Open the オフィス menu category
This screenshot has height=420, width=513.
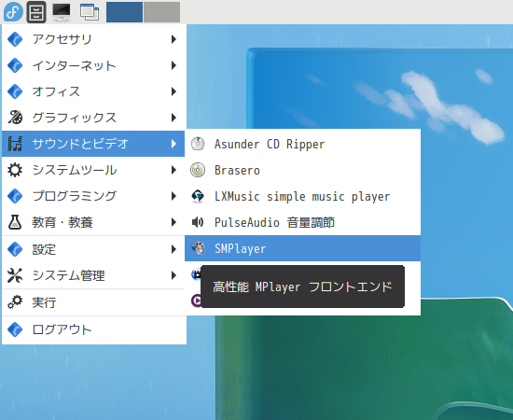93,91
